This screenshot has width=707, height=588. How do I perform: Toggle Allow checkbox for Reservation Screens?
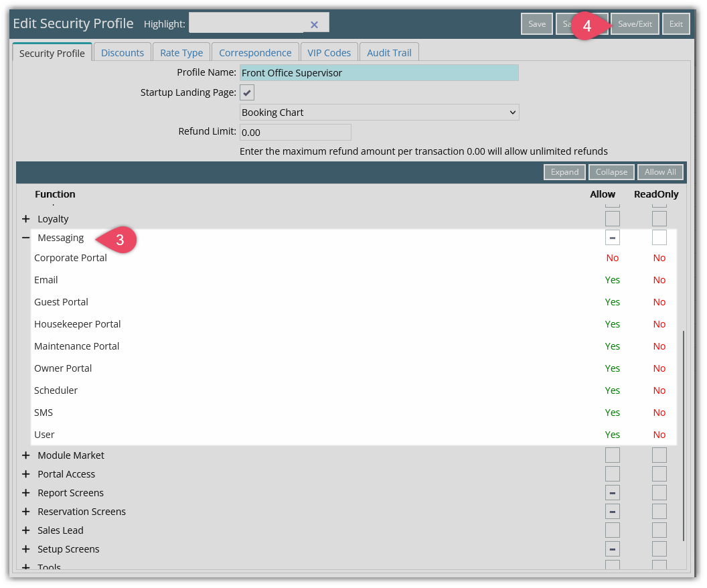tap(613, 512)
